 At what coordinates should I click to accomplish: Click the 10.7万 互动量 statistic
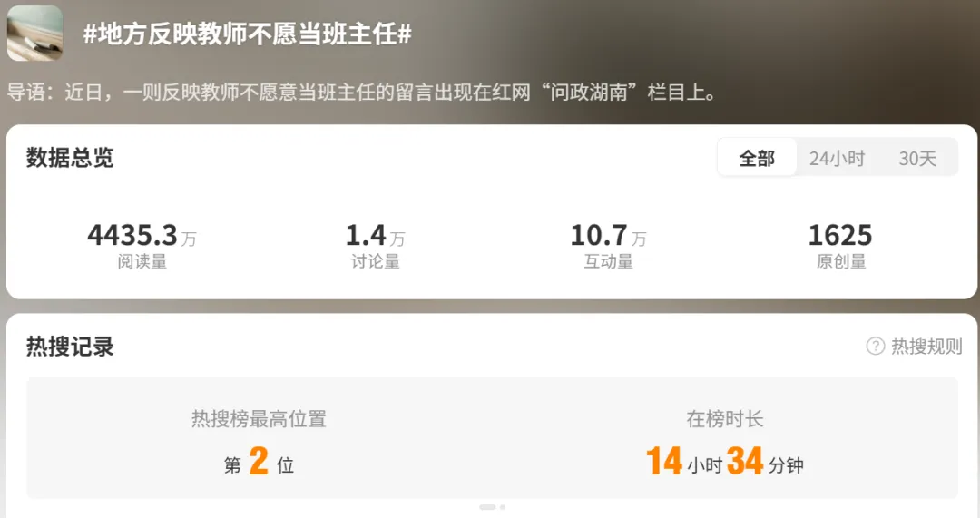pyautogui.click(x=608, y=246)
